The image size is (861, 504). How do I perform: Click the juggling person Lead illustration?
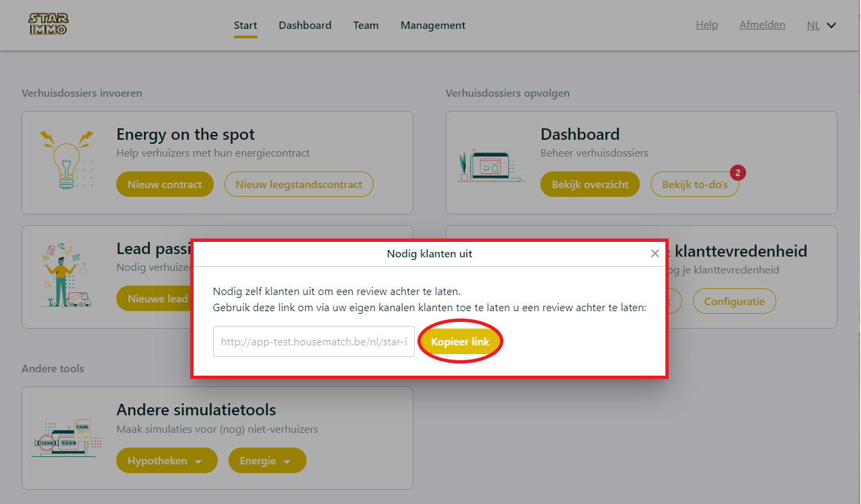coord(66,275)
